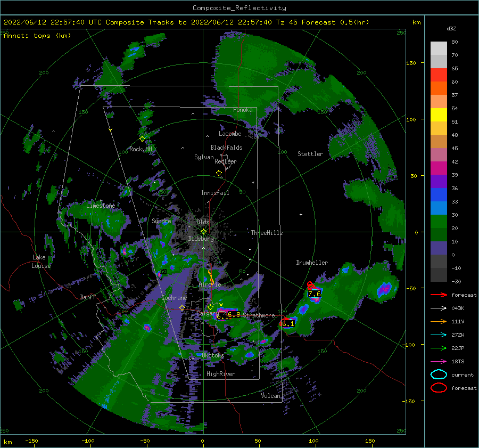Click the km unit label at bottom left
The image size is (479, 448).
pyautogui.click(x=8, y=442)
